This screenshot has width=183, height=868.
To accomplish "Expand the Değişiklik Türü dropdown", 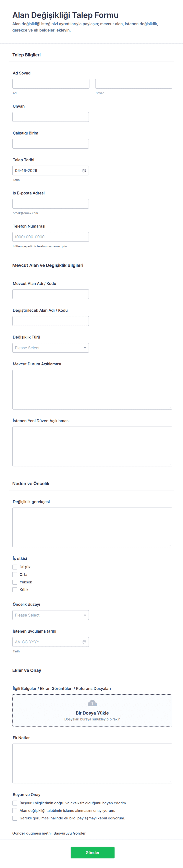I will click(51, 348).
